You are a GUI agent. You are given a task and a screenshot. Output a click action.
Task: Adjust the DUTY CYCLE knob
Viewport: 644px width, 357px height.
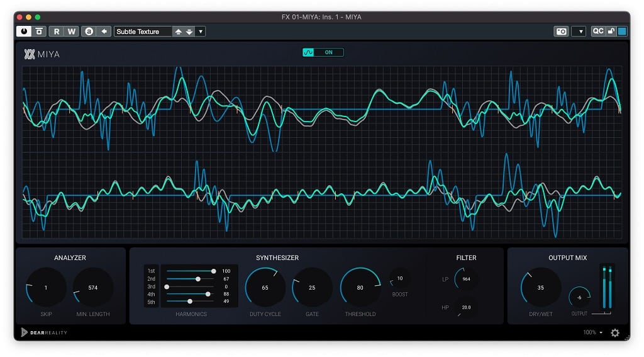pos(265,287)
